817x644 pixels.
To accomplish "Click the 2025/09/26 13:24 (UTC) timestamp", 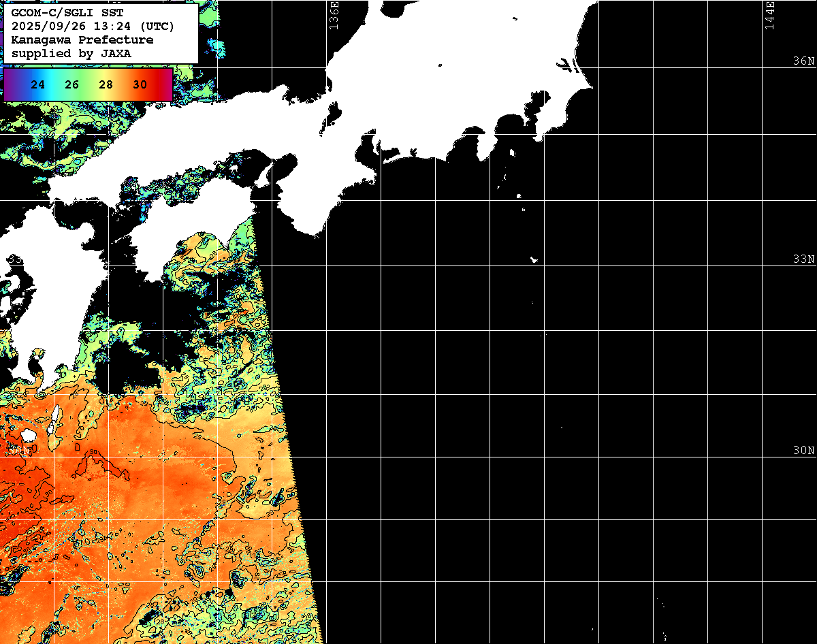I will click(x=93, y=27).
